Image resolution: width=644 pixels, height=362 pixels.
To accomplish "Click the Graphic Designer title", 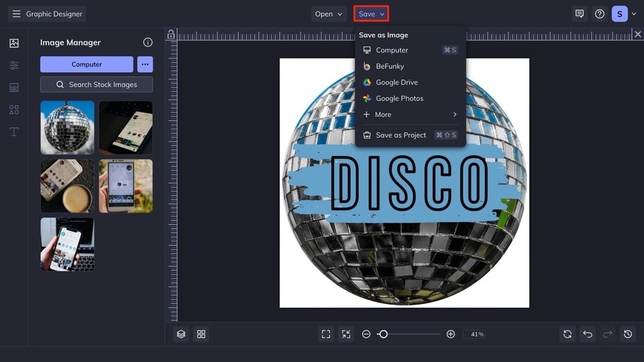I will (x=54, y=14).
